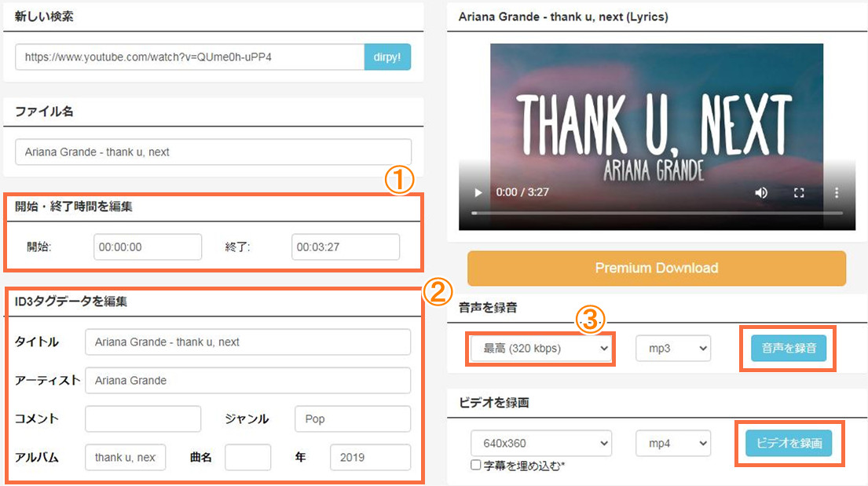Click the dirpy! search button
The height and width of the screenshot is (486, 868).
387,57
